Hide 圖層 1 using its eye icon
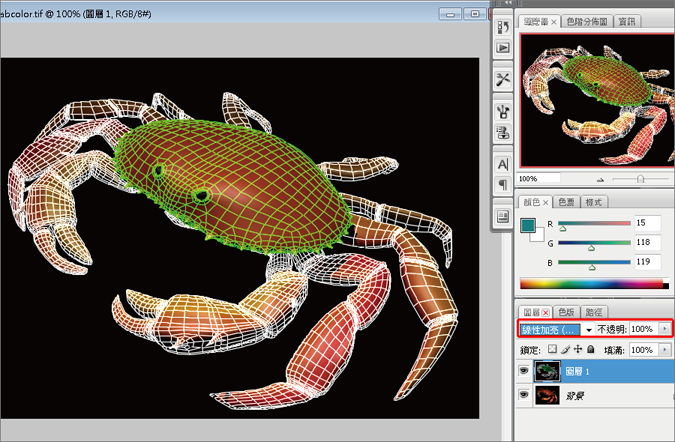 coord(524,371)
